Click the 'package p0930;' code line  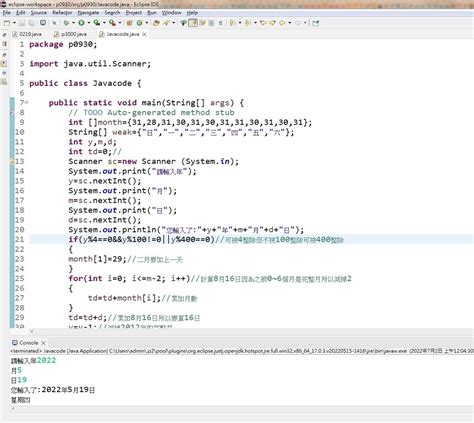click(63, 44)
